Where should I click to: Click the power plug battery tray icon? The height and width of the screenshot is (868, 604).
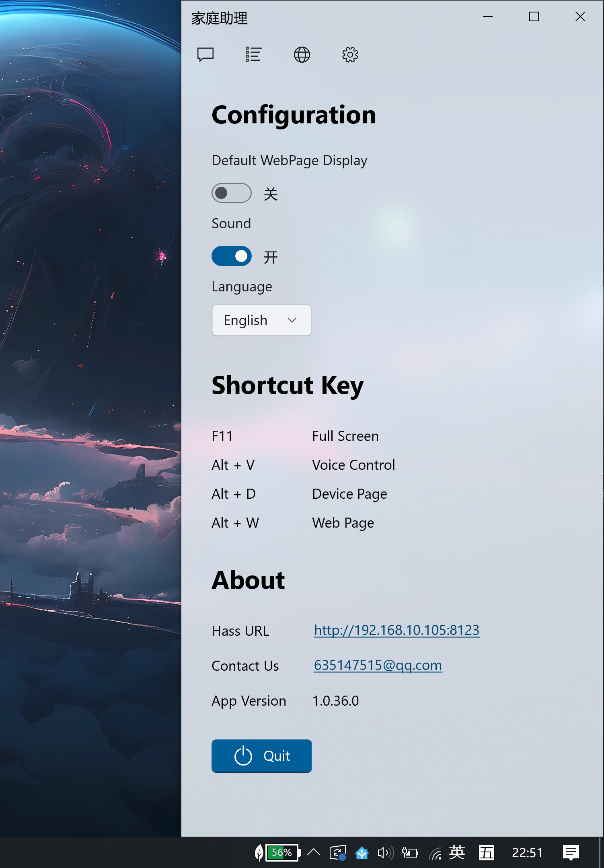click(x=410, y=853)
